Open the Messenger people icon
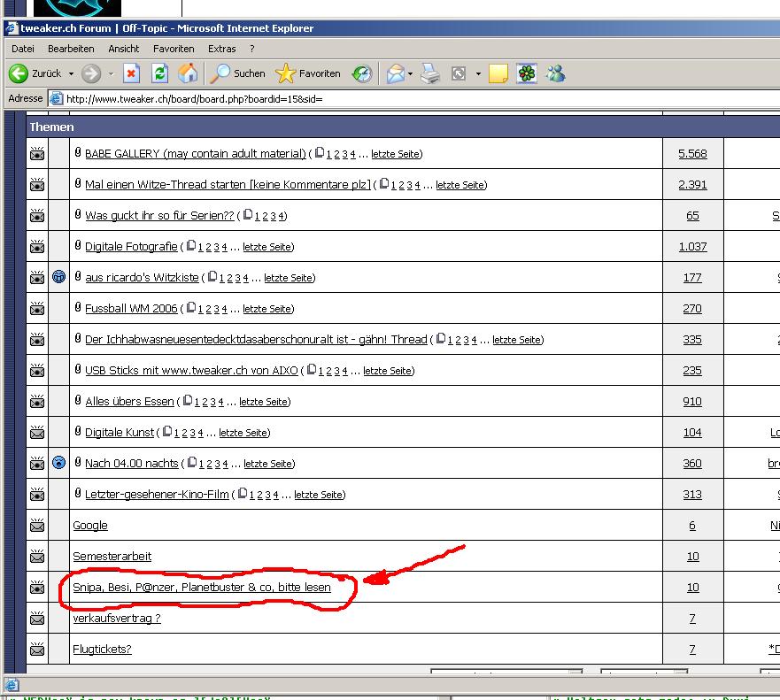Viewport: 780px width, 700px height. tap(555, 73)
